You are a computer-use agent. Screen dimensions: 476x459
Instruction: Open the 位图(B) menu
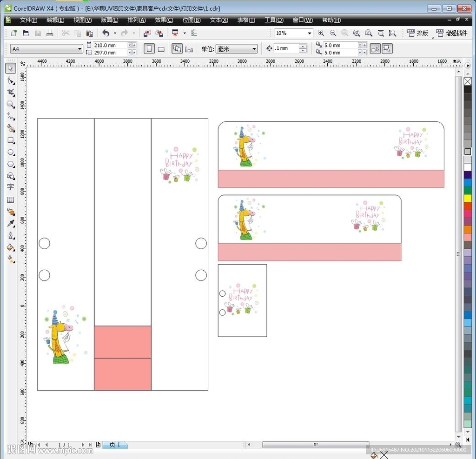point(191,20)
